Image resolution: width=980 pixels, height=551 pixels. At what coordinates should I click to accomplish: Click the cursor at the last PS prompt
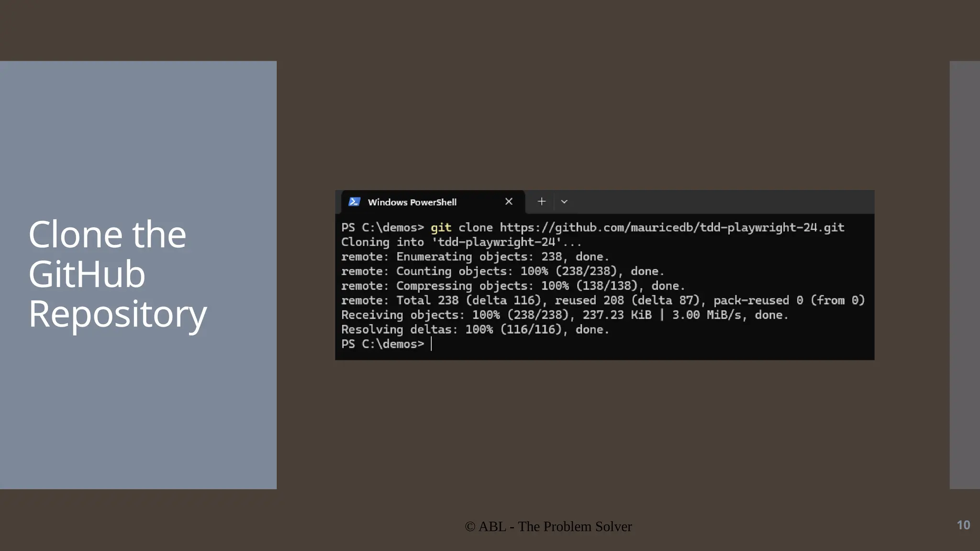(x=431, y=344)
